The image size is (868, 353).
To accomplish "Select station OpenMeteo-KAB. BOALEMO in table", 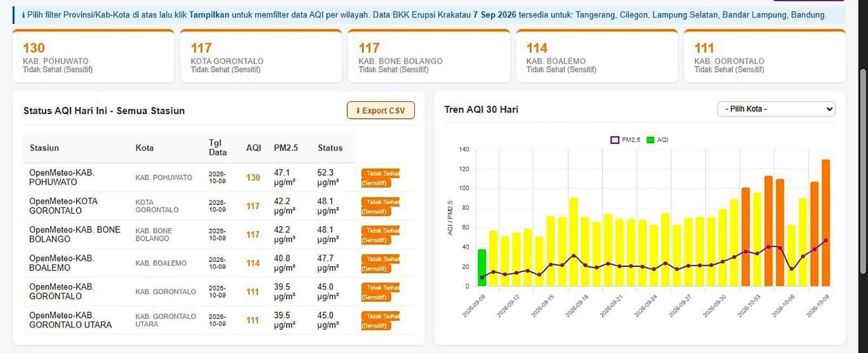I will 62,263.
